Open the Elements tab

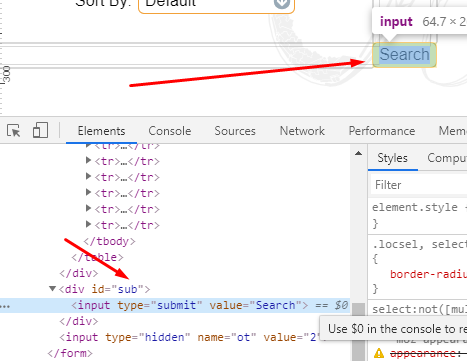101,131
